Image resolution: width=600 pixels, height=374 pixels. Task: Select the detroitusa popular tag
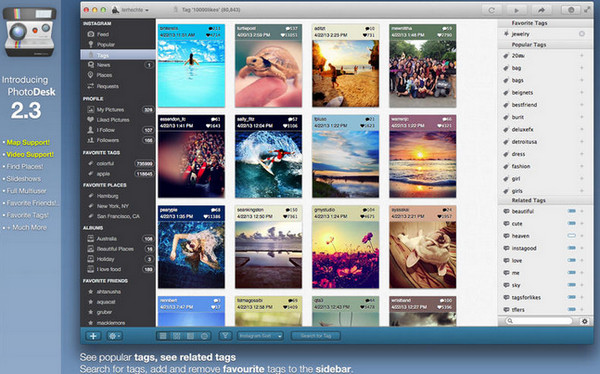(524, 142)
